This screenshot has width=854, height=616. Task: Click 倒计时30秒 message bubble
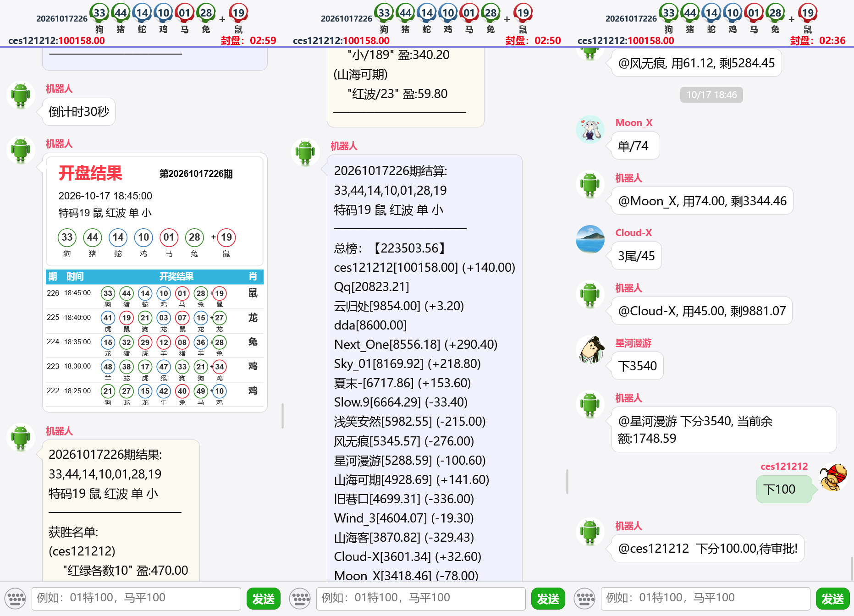point(79,112)
